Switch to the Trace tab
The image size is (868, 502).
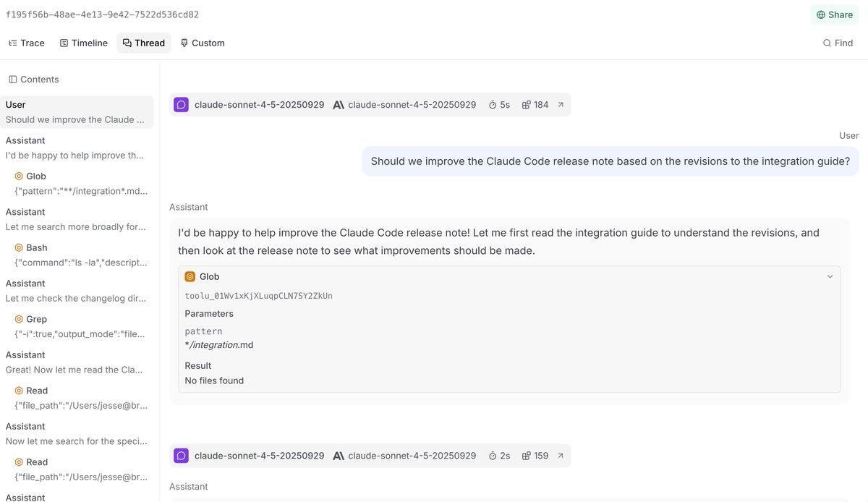point(27,43)
